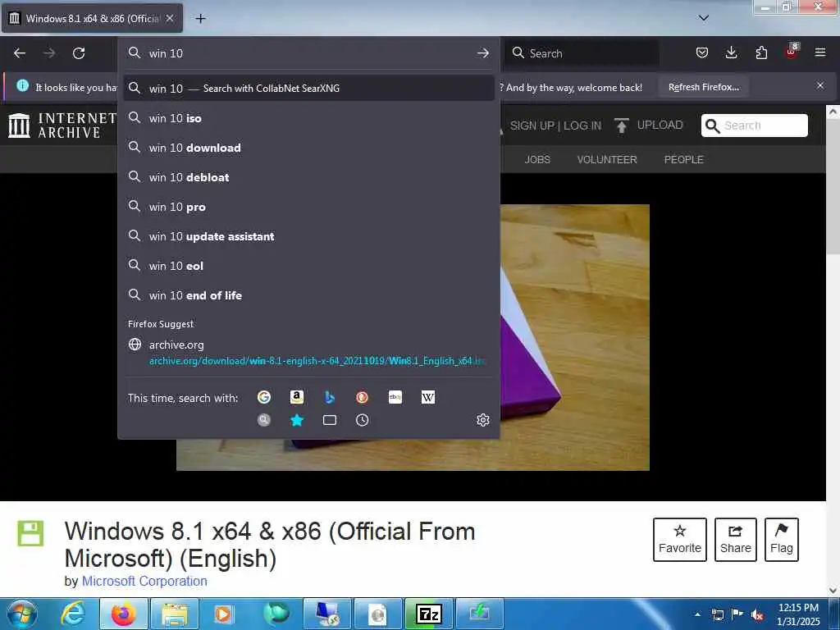Image resolution: width=840 pixels, height=630 pixels.
Task: Choose suggestion win 10 end of life
Action: pyautogui.click(x=308, y=294)
